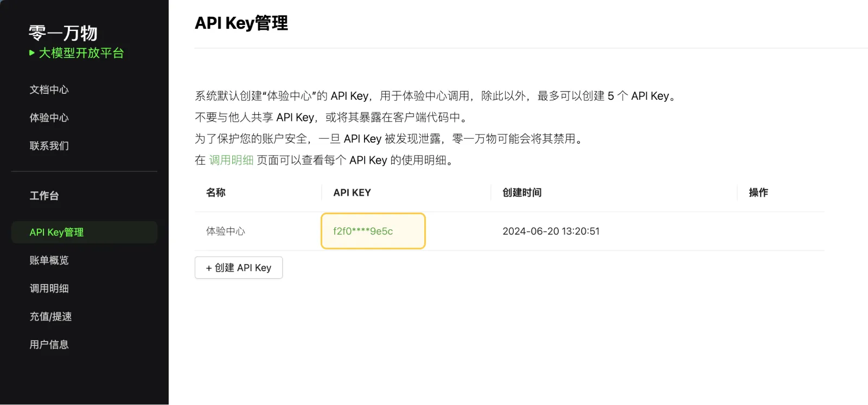Image resolution: width=868 pixels, height=405 pixels.
Task: Click the green triangle beside 大模型开放平台
Action: coord(32,53)
